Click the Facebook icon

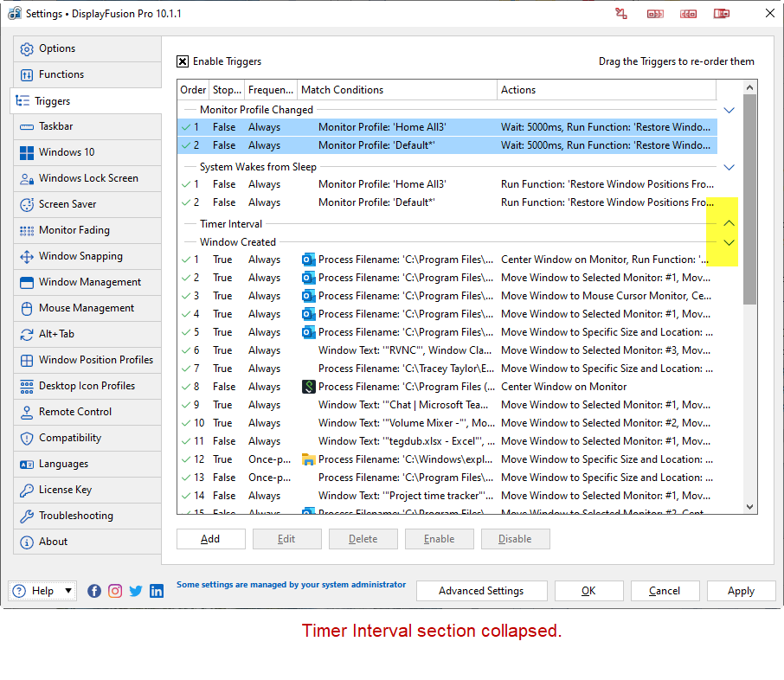tap(94, 591)
